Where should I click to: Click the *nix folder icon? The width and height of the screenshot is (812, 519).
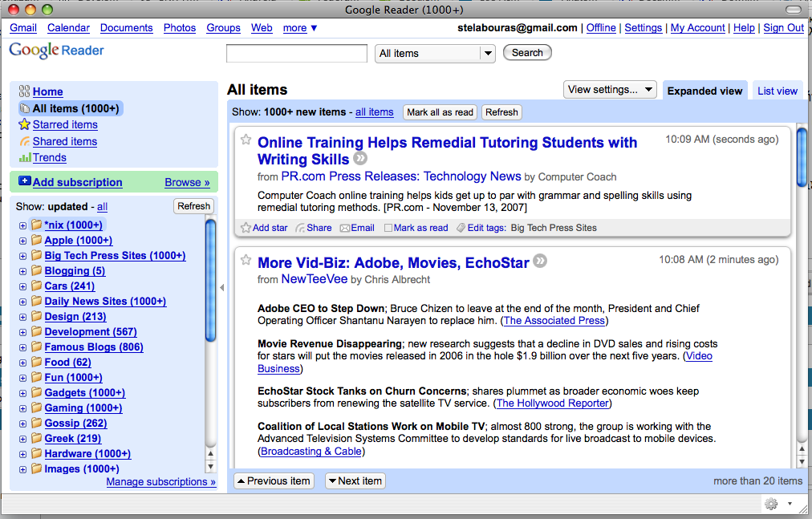(36, 225)
